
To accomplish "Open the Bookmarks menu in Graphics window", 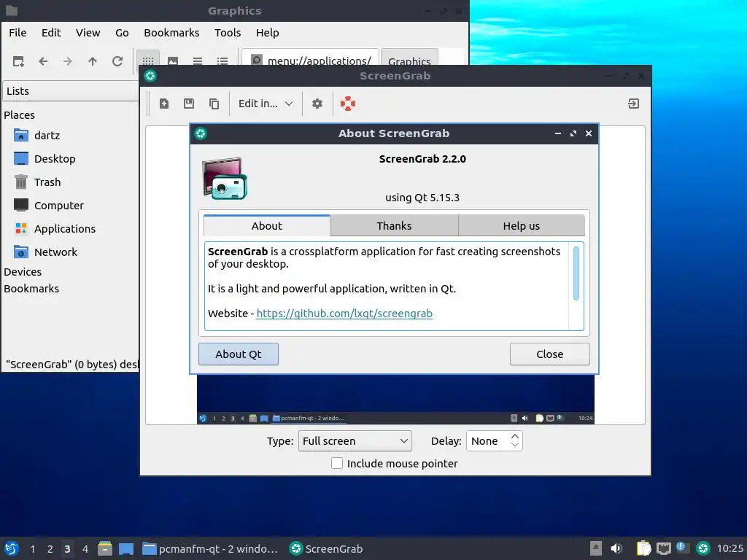I will click(171, 33).
